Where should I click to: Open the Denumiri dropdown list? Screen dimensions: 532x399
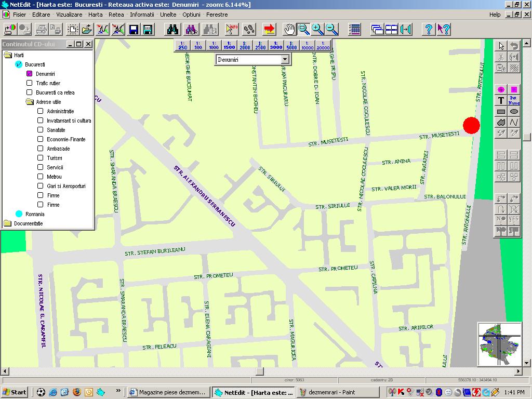click(284, 60)
